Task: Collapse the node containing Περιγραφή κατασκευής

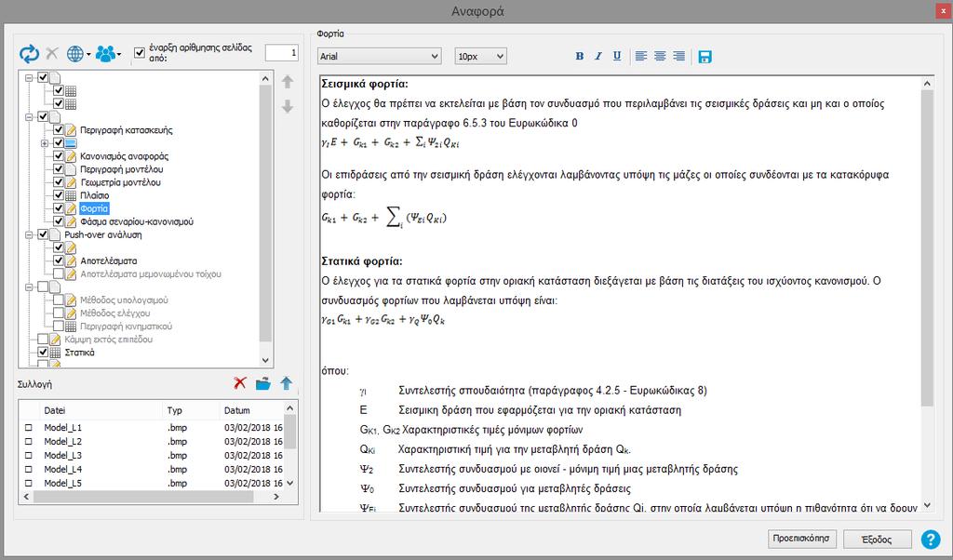Action: [29, 116]
